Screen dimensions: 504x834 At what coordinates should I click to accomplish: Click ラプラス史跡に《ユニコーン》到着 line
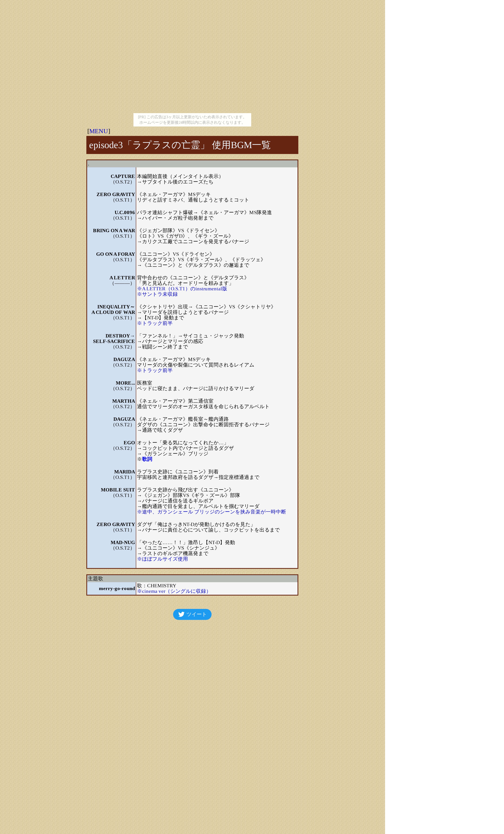click(178, 472)
